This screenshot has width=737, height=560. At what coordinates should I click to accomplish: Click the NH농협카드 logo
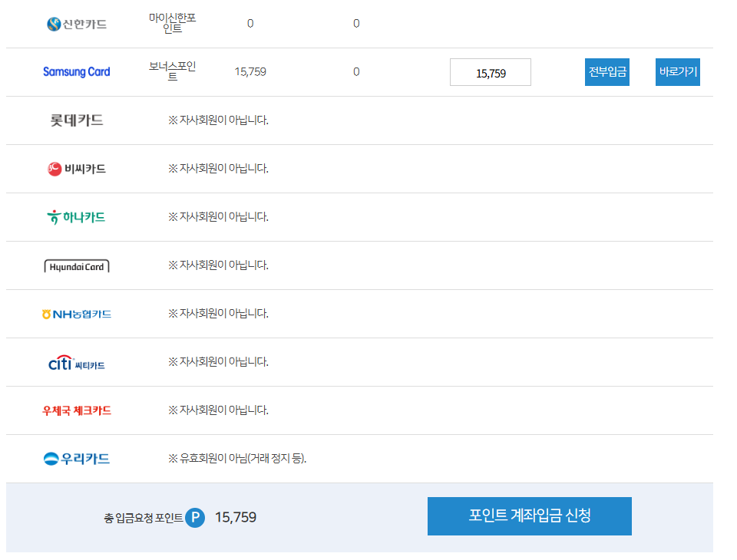(77, 314)
